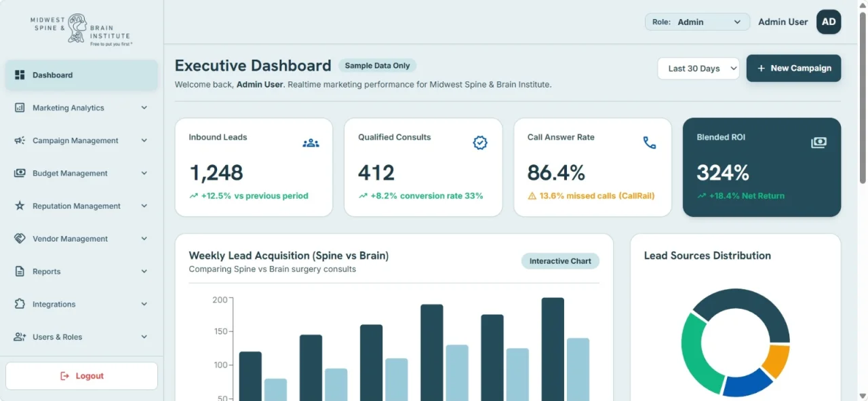The height and width of the screenshot is (401, 868).
Task: Click the Qualified Consults verified badge icon
Action: pos(480,142)
